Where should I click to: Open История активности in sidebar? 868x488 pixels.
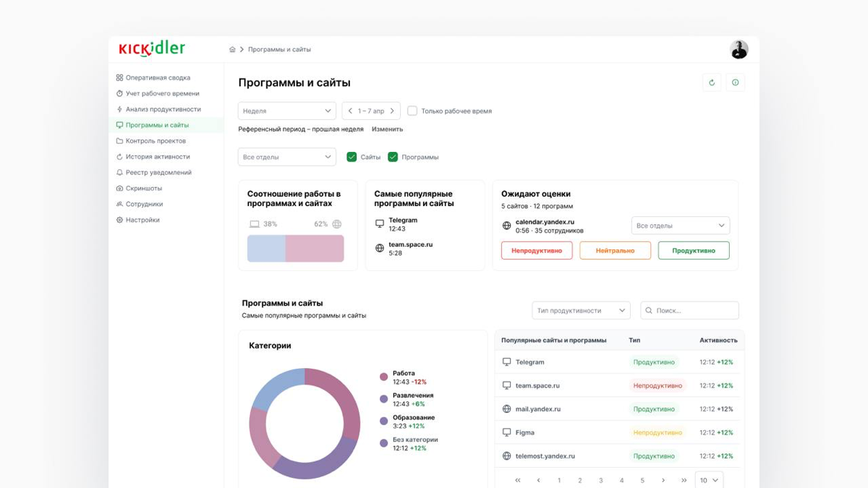click(166, 157)
